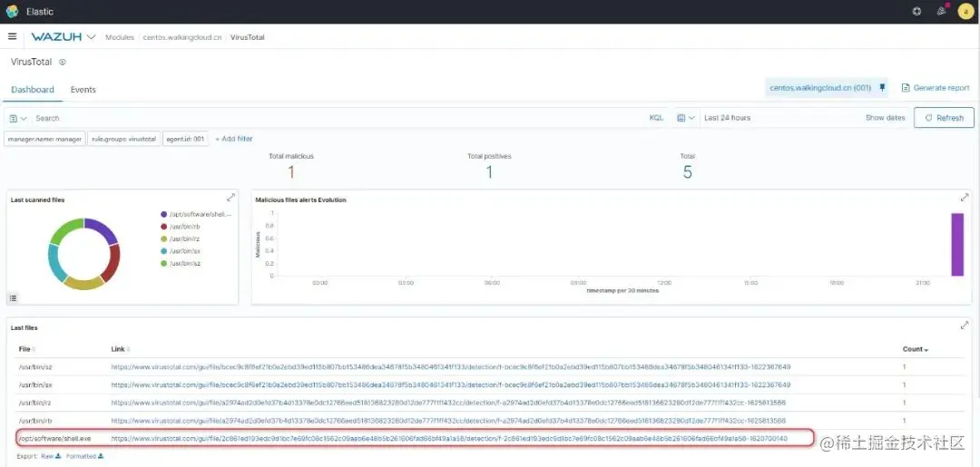Go to Modules breadcrumb
This screenshot has width=980, height=467.
120,37
